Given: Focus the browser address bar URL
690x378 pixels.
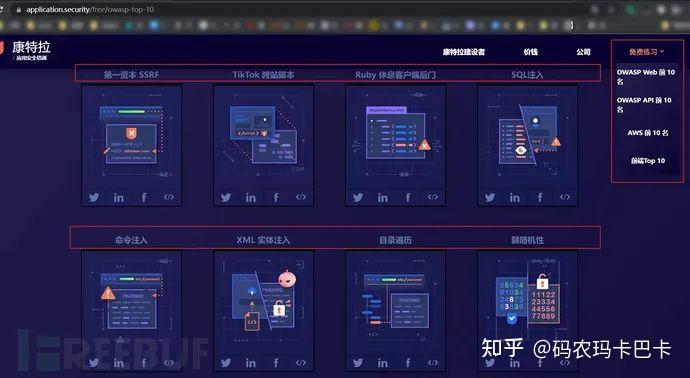Looking at the screenshot, I should 90,9.
